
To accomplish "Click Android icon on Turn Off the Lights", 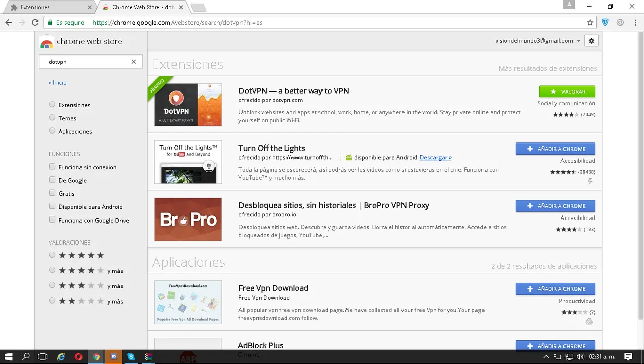I will [349, 157].
